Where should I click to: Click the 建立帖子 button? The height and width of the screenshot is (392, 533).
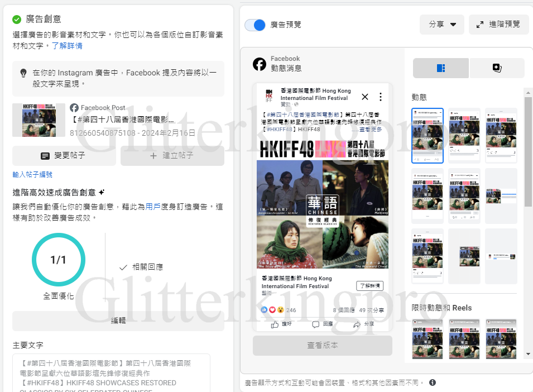172,156
